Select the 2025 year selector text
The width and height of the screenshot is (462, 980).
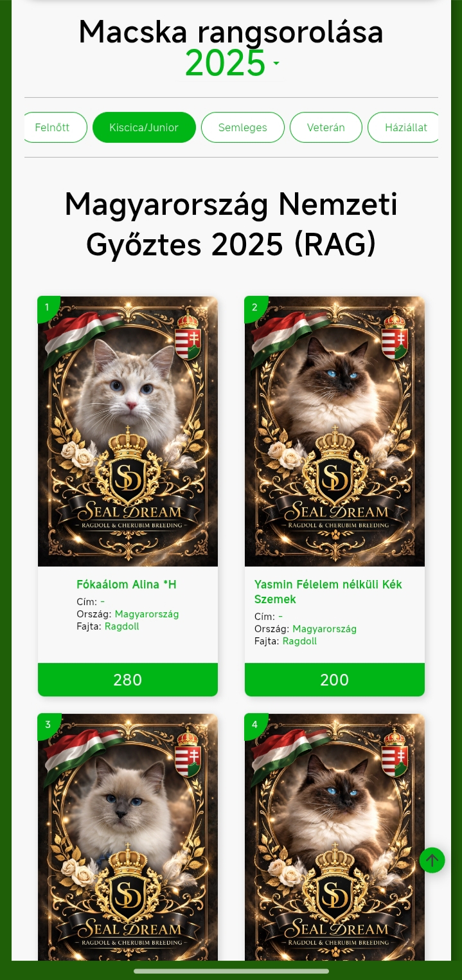[225, 62]
